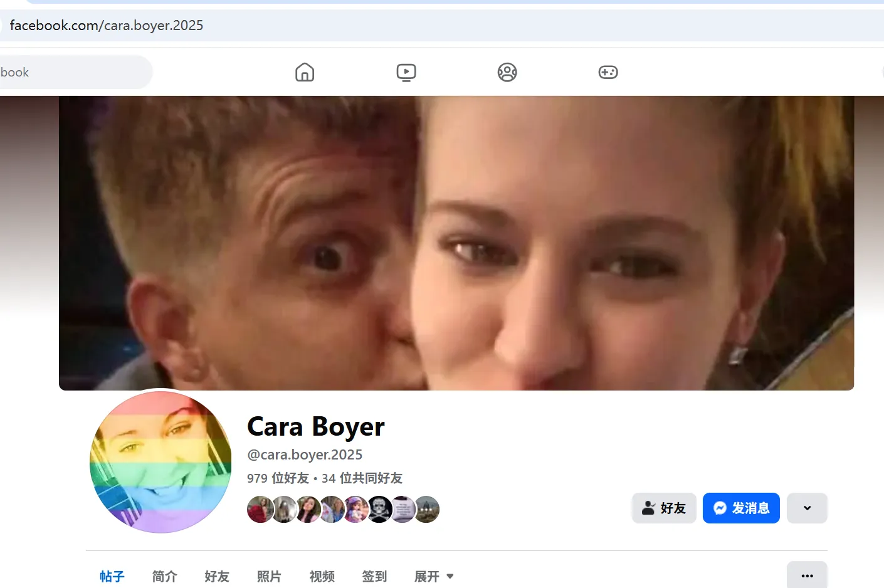Select the 视频 tab
This screenshot has height=588, width=884.
point(322,576)
